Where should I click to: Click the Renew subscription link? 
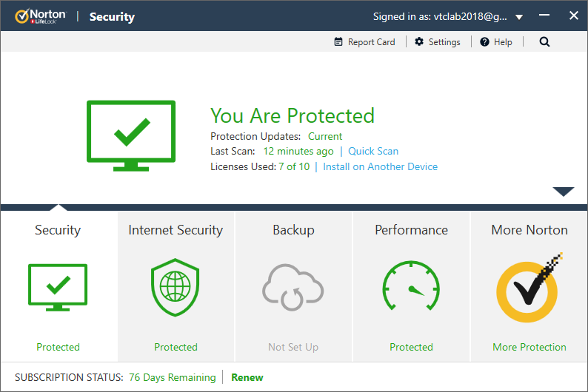tap(247, 377)
